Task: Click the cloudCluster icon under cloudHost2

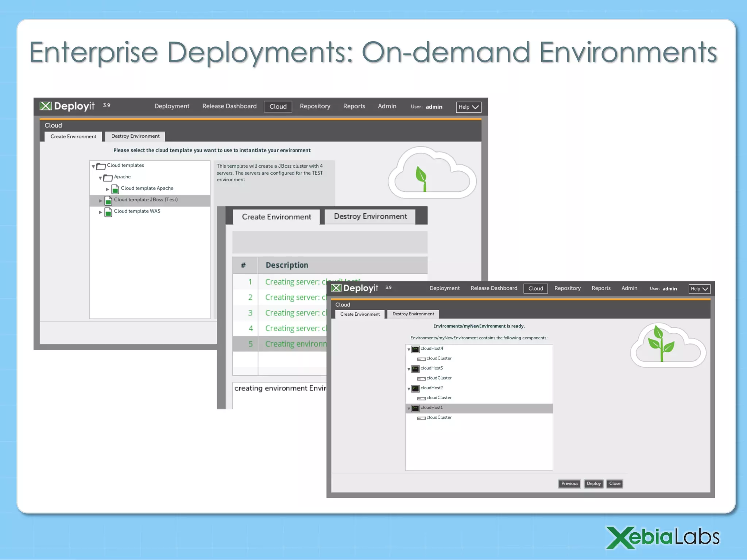Action: coord(421,398)
